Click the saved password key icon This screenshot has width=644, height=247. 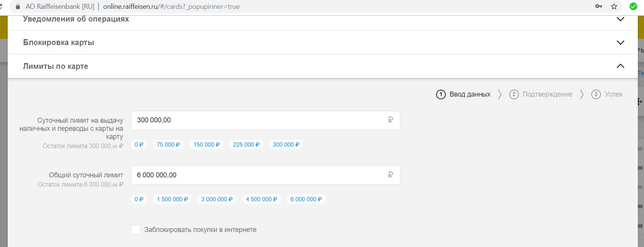point(599,7)
